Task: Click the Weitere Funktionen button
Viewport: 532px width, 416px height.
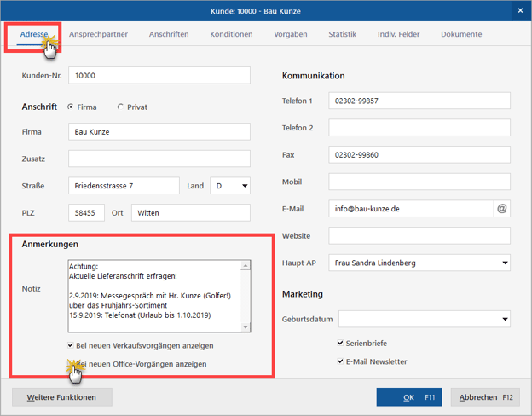Action: click(x=61, y=397)
